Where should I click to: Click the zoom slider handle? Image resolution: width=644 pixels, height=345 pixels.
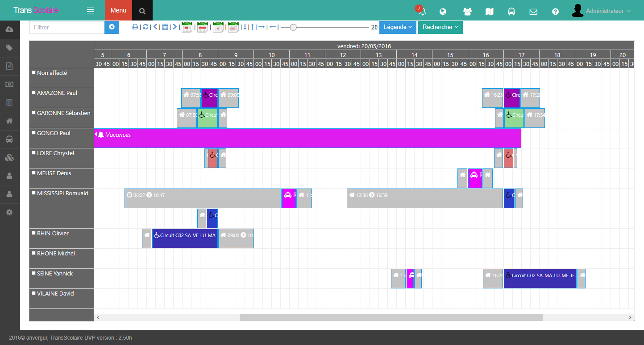(293, 27)
